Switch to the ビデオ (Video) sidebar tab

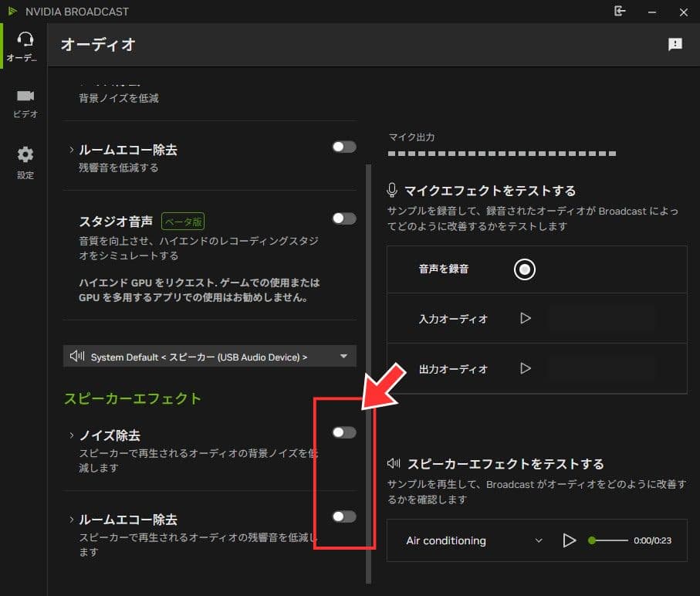(25, 103)
